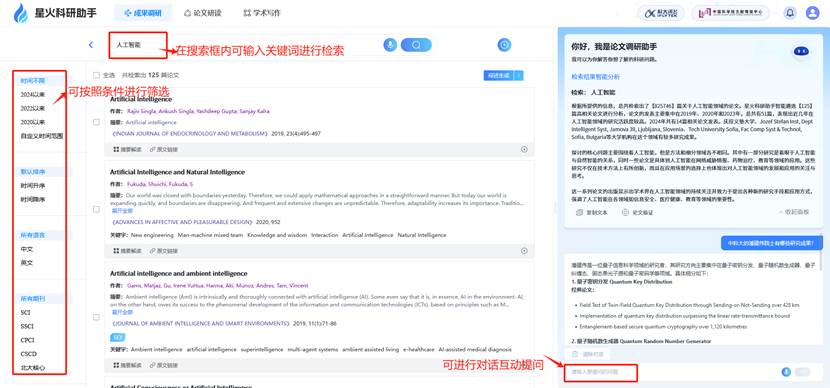Image resolution: width=830 pixels, height=388 pixels.
Task: Open the Indian Journal of Endocrinology and Metabolism link
Action: click(x=189, y=134)
